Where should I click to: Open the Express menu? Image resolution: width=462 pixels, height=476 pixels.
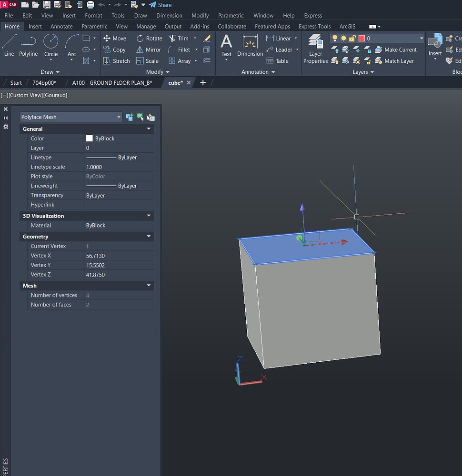312,15
